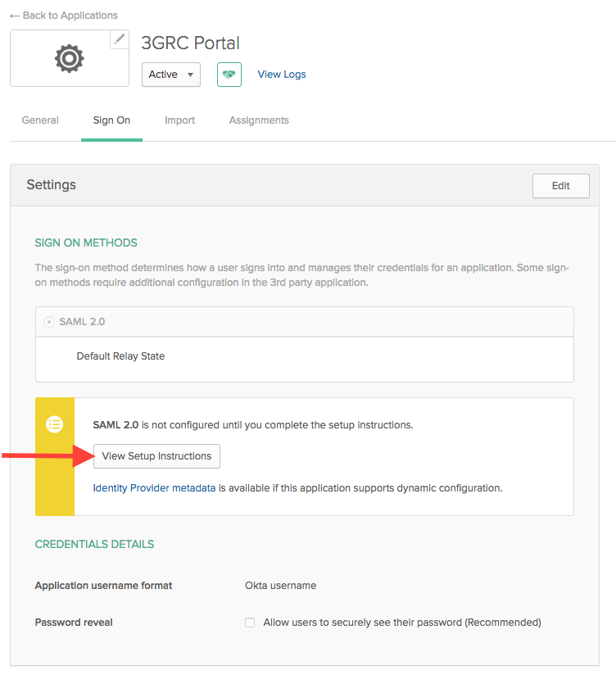This screenshot has width=616, height=684.
Task: Open the Active status dropdown
Action: tap(171, 75)
